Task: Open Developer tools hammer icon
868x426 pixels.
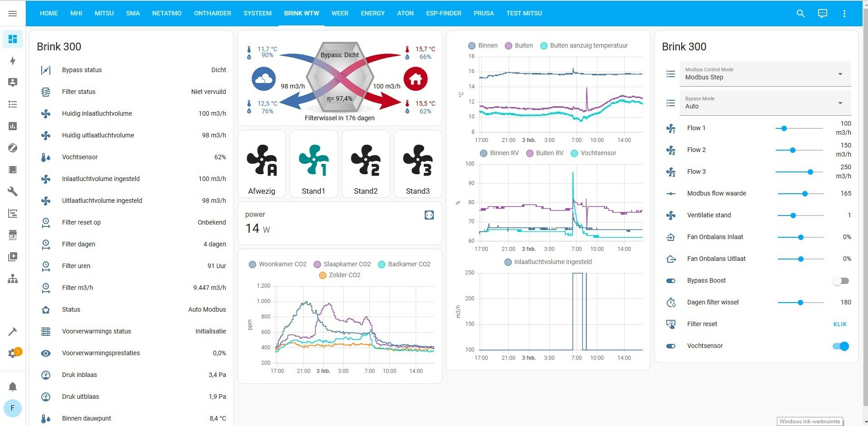Action: tap(13, 332)
